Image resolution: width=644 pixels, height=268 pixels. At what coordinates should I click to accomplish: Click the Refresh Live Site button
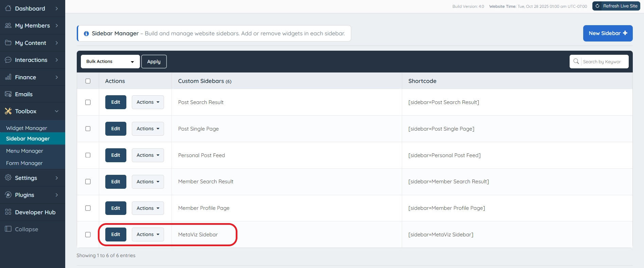point(616,6)
